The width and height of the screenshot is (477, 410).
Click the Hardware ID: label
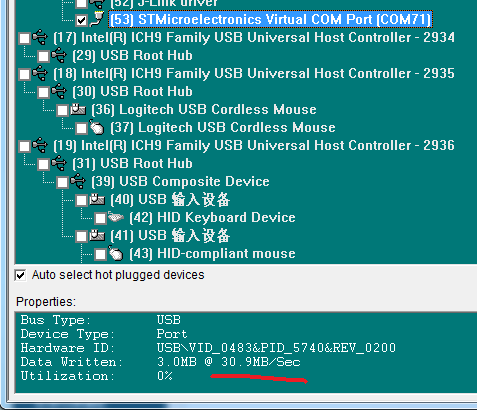tap(68, 348)
